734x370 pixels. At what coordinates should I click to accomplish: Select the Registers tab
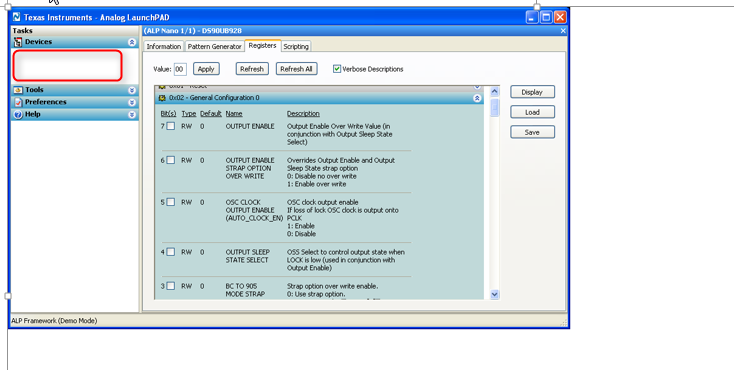(x=262, y=45)
